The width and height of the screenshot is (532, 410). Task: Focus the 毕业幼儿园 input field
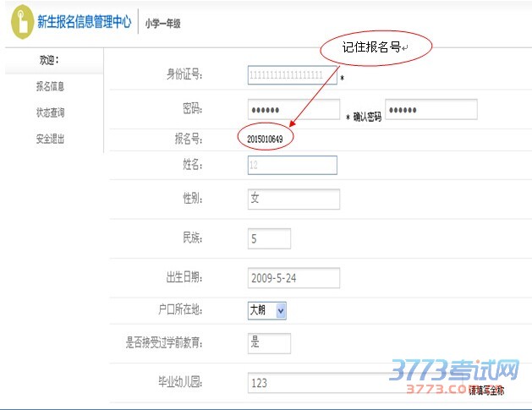point(355,383)
